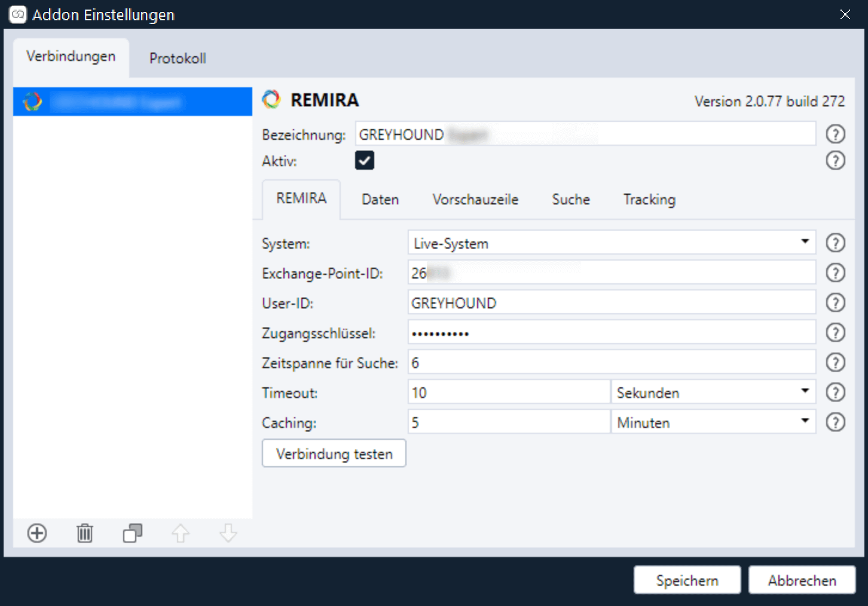Toggle the Aktiv checkbox
Viewport: 868px width, 606px height.
click(365, 160)
